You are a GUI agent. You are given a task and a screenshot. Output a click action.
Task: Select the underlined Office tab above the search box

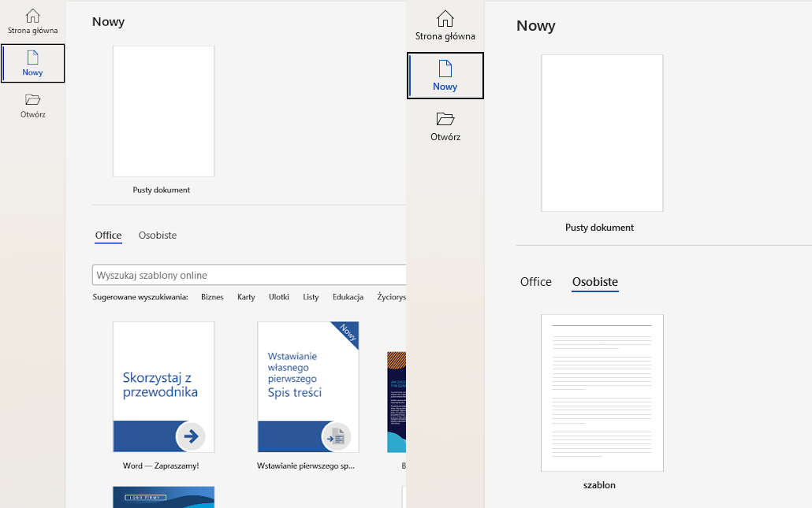click(x=109, y=235)
